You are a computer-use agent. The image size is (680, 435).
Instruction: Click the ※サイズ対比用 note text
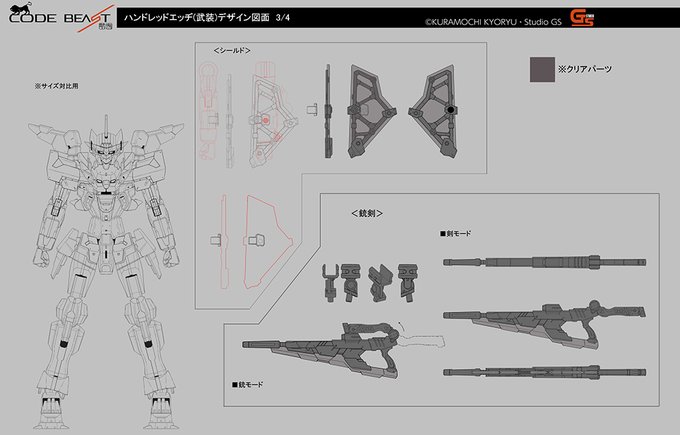point(57,86)
